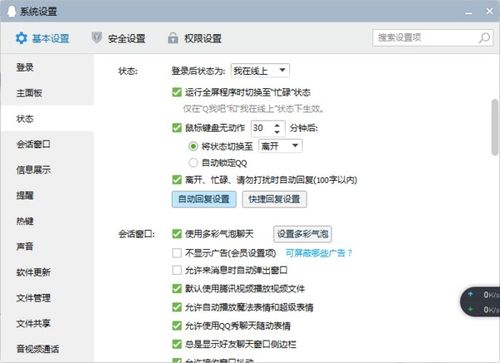This screenshot has height=363, width=500.
Task: Click the shield icon of 安全设置
Action: click(x=97, y=38)
